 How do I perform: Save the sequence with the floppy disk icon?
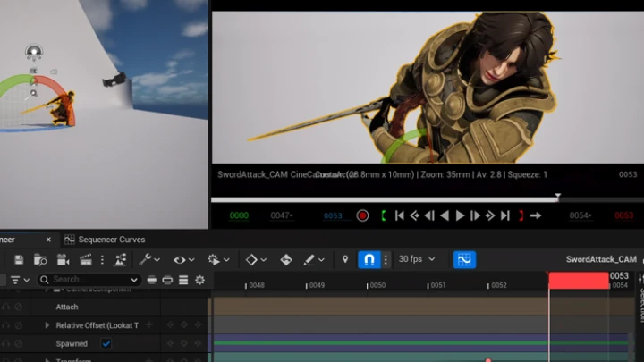[x=19, y=259]
